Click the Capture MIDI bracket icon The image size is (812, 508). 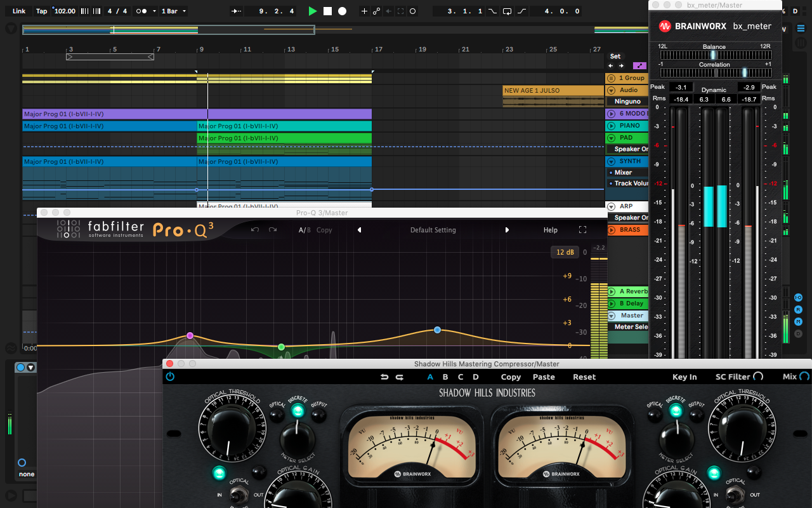pos(401,11)
